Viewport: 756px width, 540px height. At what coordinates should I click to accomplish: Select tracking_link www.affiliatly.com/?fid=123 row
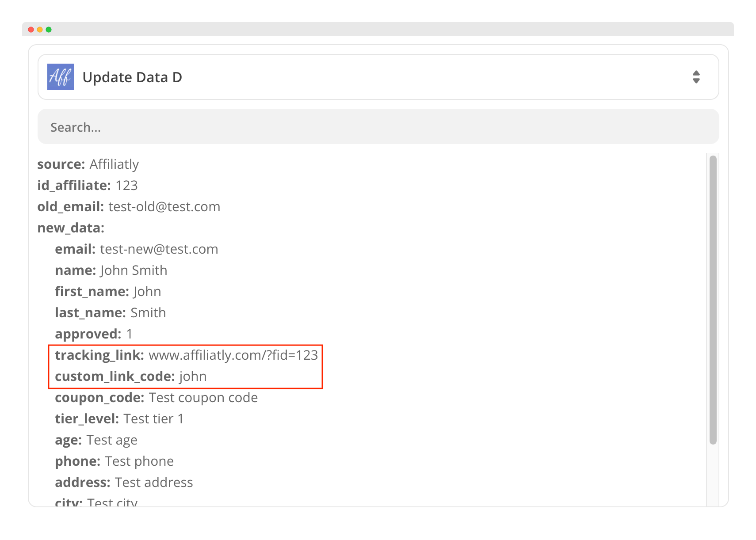click(187, 355)
